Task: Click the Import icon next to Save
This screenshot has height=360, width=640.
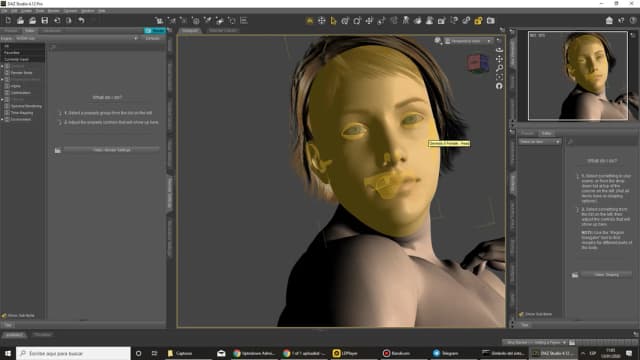Action: (57, 20)
